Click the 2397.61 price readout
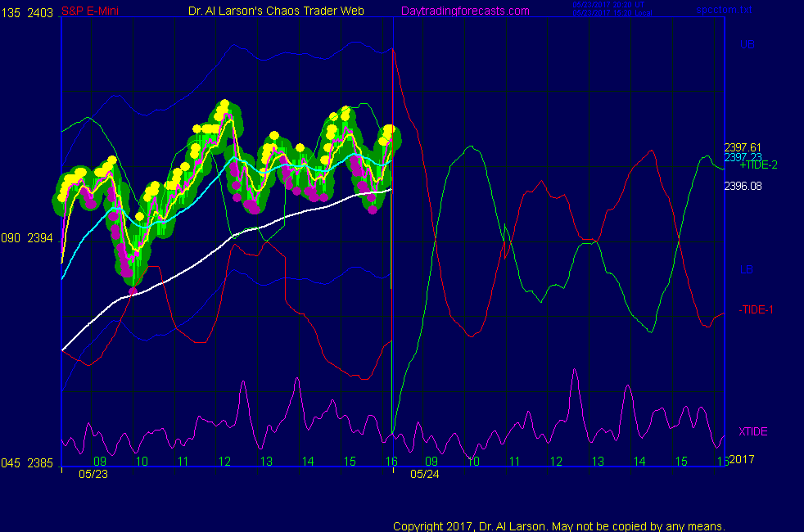This screenshot has height=532, width=804. coord(743,147)
